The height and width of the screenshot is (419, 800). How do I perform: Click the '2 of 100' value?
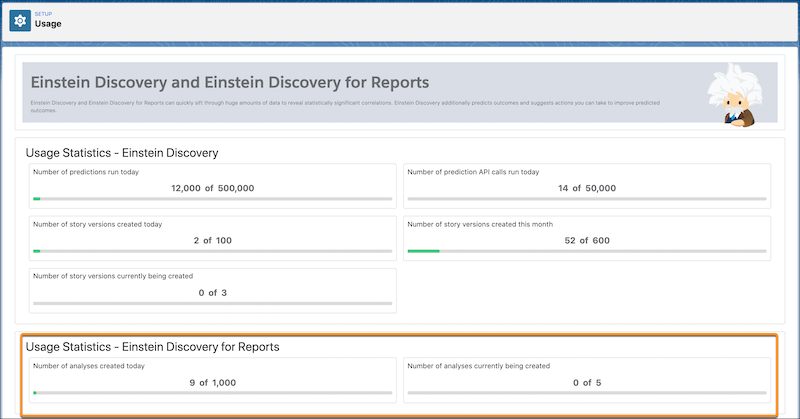tap(213, 240)
